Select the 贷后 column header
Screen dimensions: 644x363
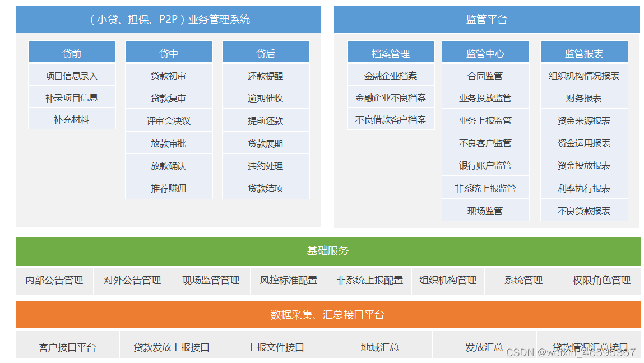click(x=266, y=52)
